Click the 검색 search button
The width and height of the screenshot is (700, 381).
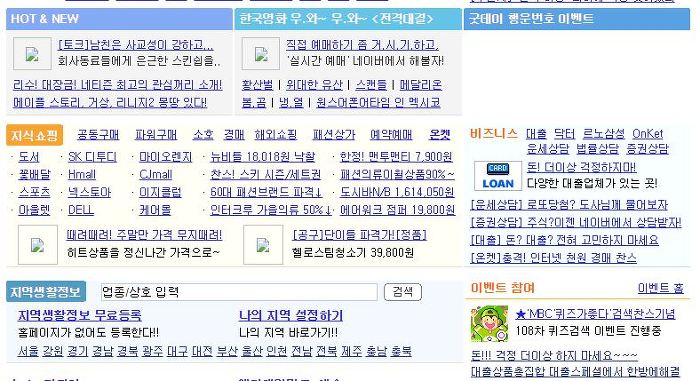403,292
